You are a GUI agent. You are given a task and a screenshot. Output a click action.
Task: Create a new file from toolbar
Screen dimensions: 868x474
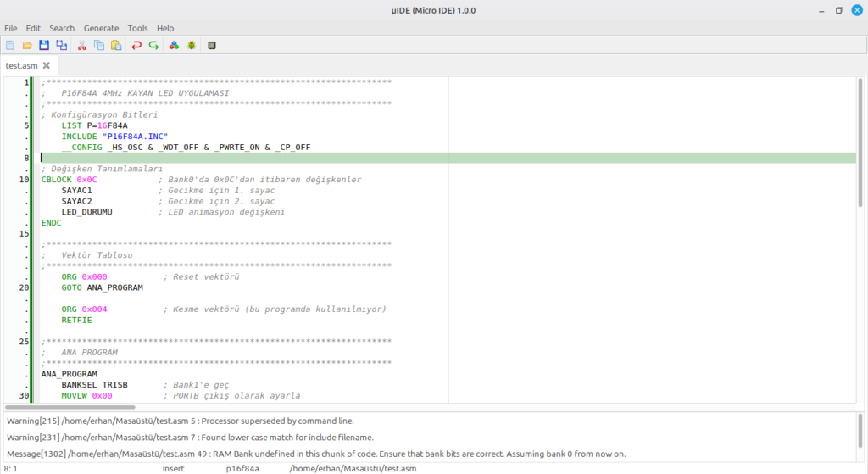pos(10,45)
